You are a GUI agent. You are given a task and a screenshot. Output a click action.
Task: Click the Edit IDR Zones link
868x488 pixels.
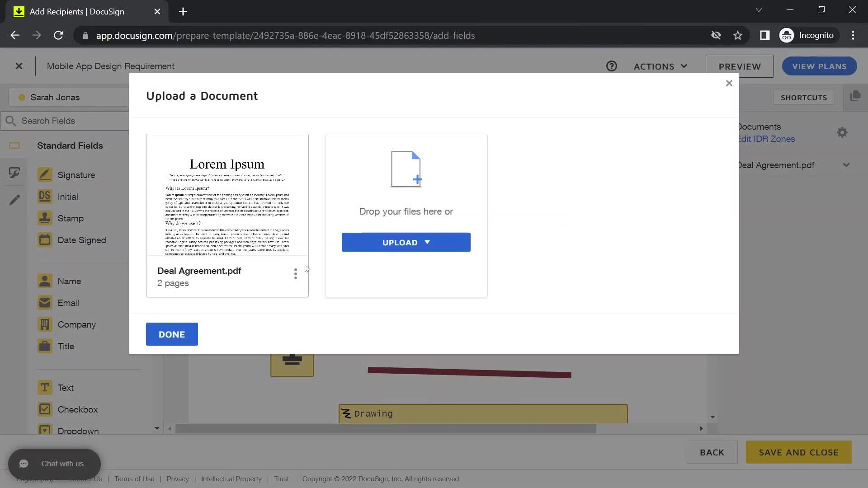[766, 139]
